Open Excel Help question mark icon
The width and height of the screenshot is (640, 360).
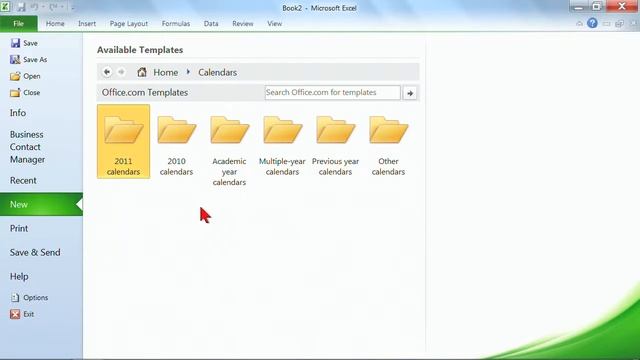tap(592, 23)
